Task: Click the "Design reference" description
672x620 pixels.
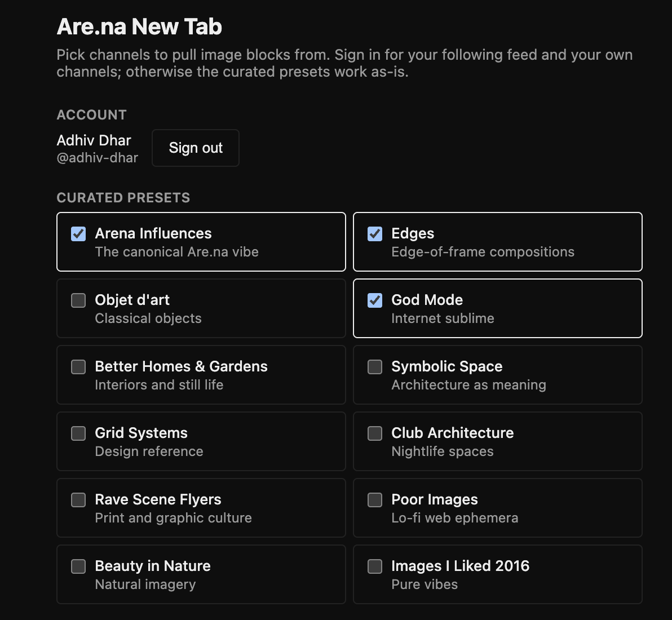Action: pos(149,451)
